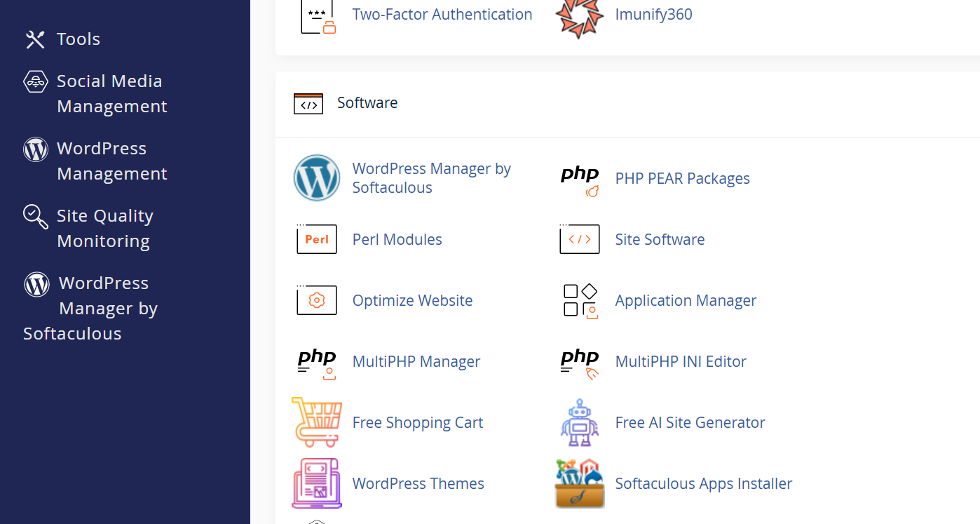Open Social Media Management sidebar item
980x524 pixels.
pyautogui.click(x=112, y=94)
